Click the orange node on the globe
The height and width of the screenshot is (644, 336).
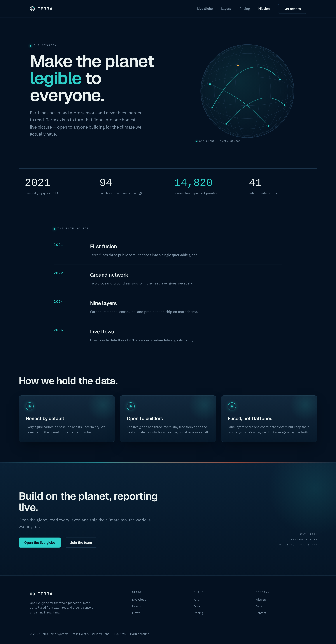coord(238,65)
